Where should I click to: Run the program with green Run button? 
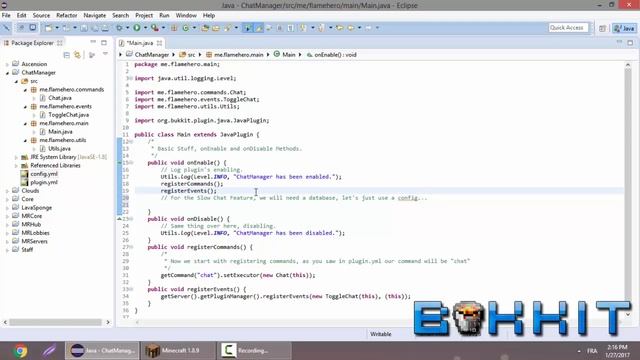[137, 28]
